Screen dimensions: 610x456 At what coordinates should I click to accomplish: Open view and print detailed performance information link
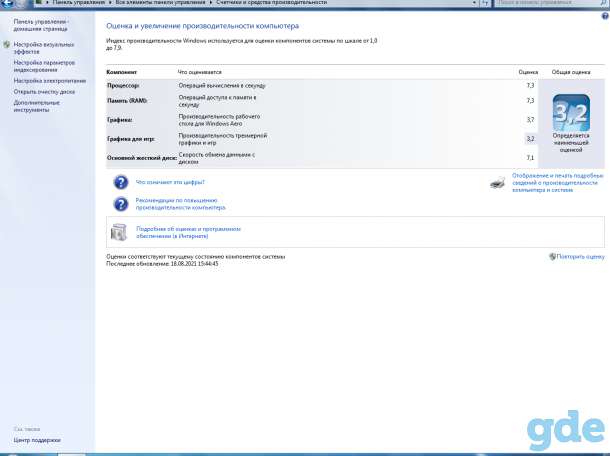[557, 183]
